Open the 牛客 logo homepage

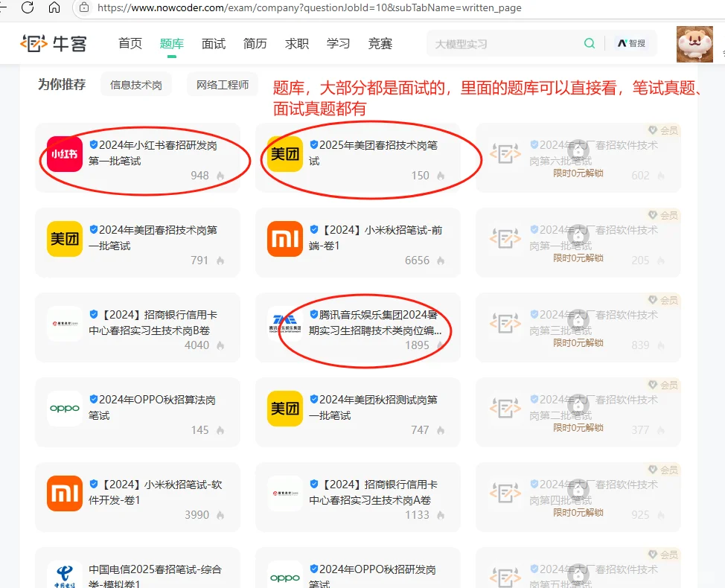click(x=53, y=43)
